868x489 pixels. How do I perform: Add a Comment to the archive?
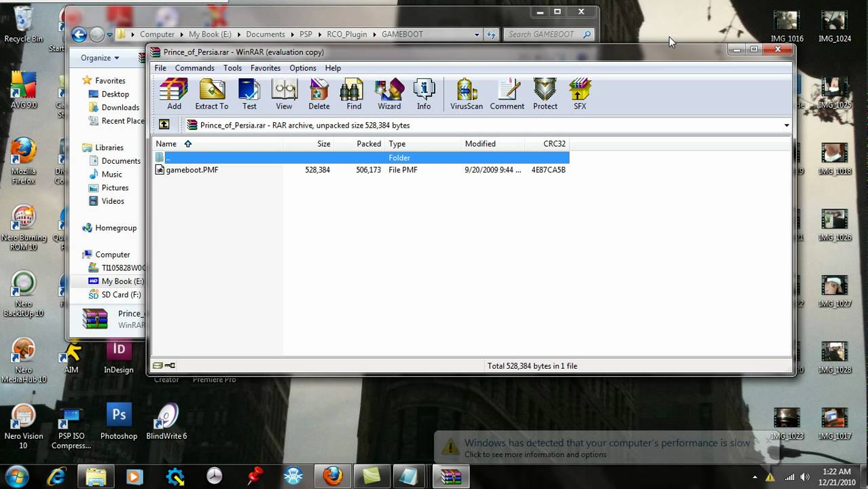[507, 94]
